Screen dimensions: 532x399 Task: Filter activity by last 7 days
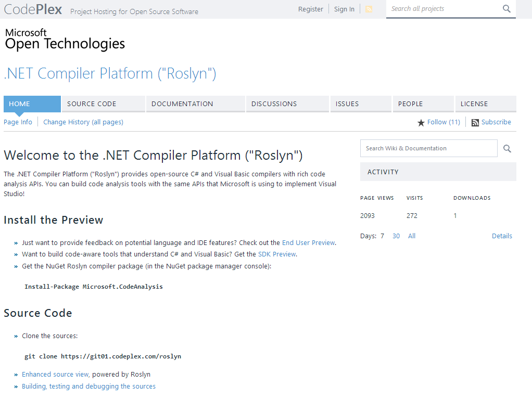[x=382, y=236]
